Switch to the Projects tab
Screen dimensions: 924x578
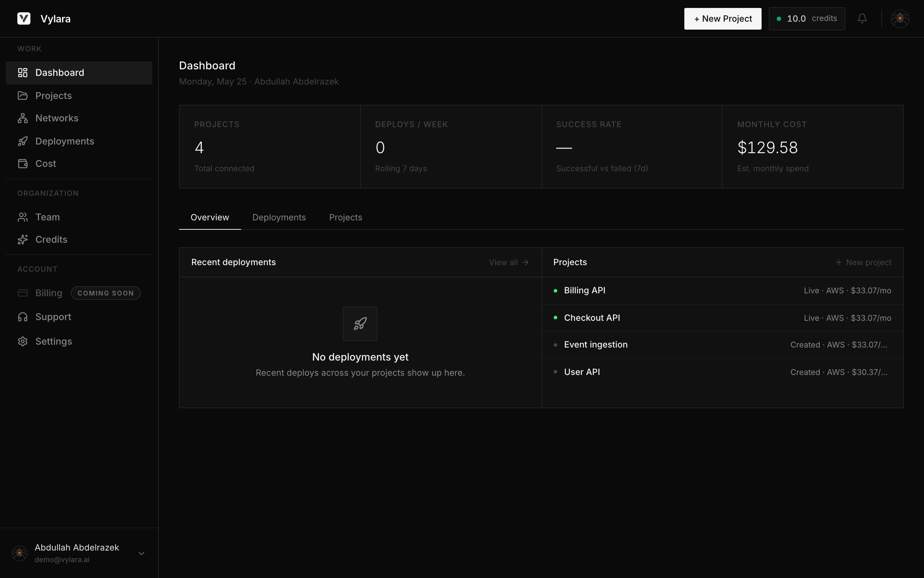tap(345, 217)
